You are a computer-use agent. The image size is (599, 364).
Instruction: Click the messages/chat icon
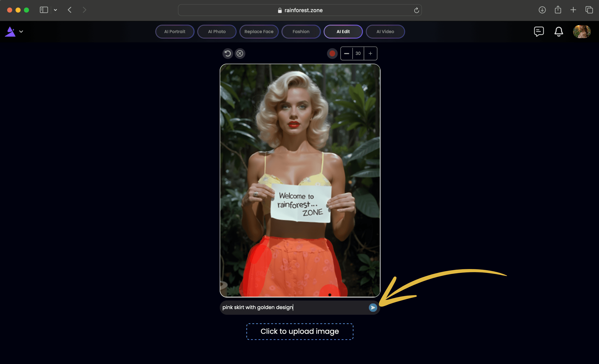(538, 31)
